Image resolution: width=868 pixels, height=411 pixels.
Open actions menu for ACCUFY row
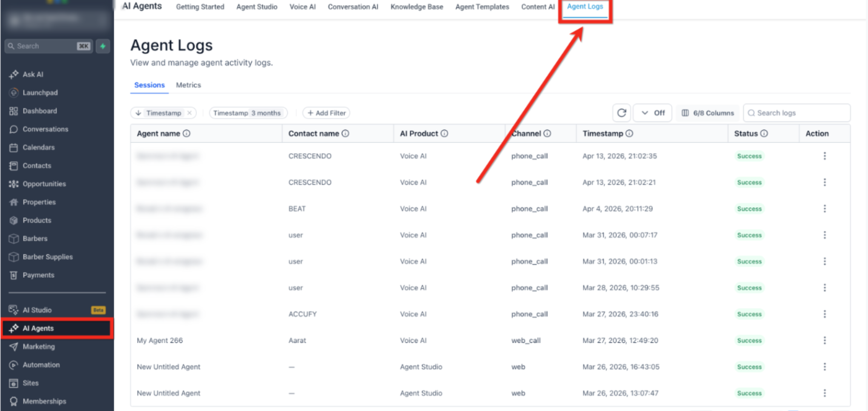(825, 314)
